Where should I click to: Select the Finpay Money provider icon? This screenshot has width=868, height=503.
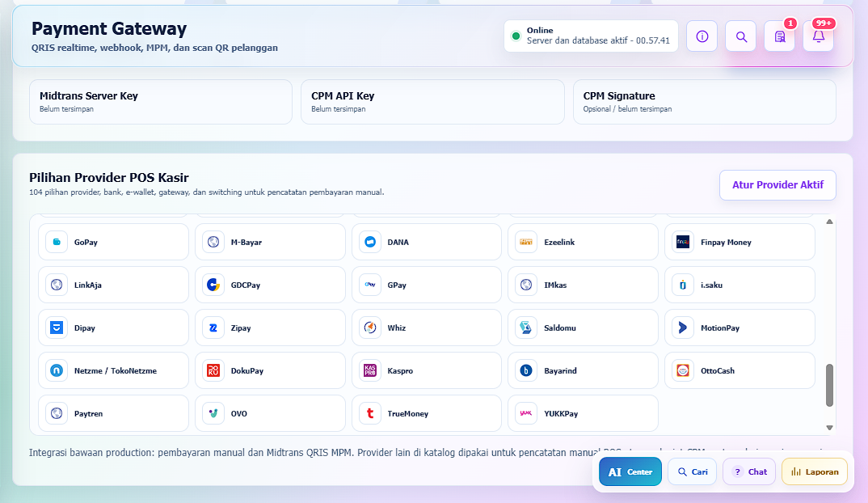pyautogui.click(x=683, y=242)
